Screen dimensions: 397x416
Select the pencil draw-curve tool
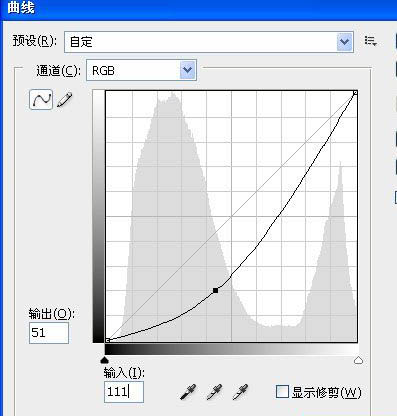[65, 100]
